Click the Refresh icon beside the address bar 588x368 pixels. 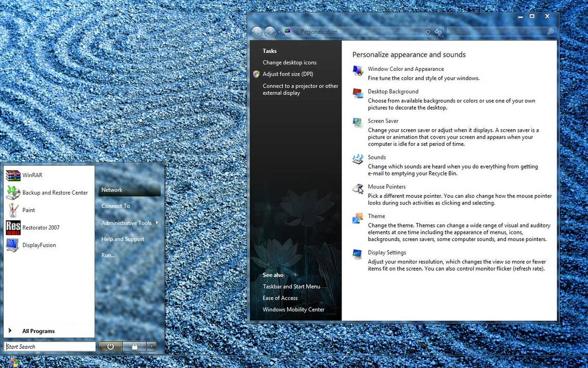438,32
